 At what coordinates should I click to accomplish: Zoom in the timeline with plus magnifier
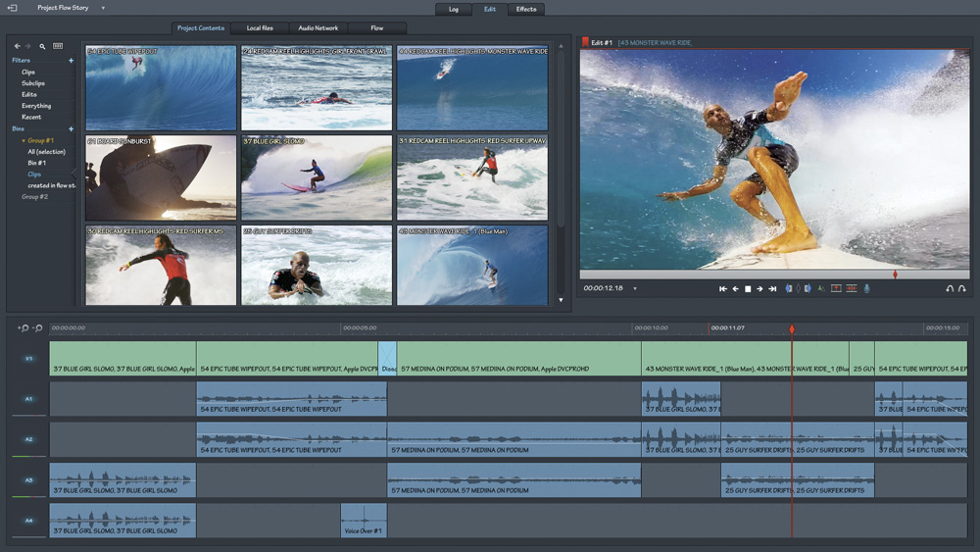click(24, 327)
